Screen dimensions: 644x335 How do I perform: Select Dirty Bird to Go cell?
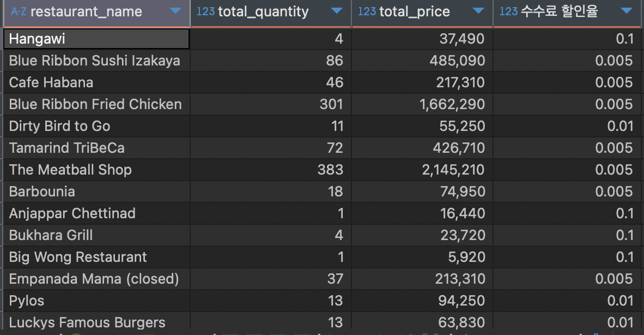(x=96, y=126)
